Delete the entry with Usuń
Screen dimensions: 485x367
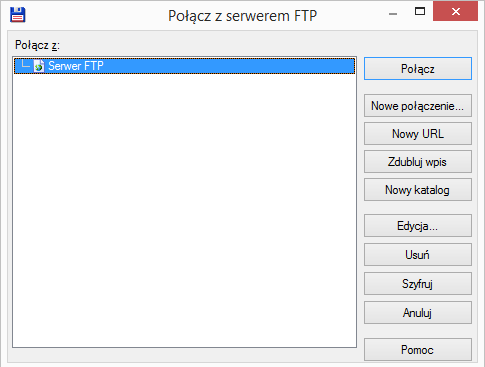(418, 255)
